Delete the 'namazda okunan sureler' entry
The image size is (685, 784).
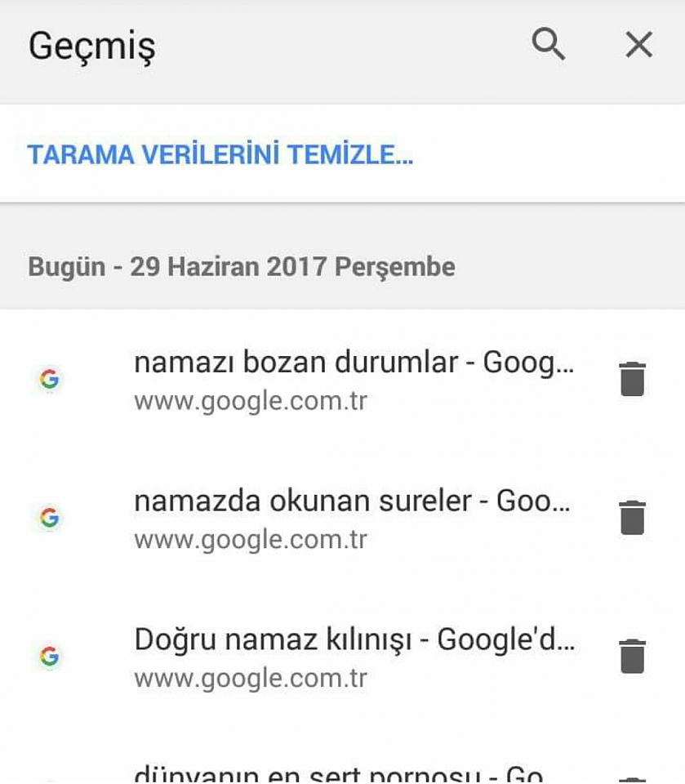point(633,517)
